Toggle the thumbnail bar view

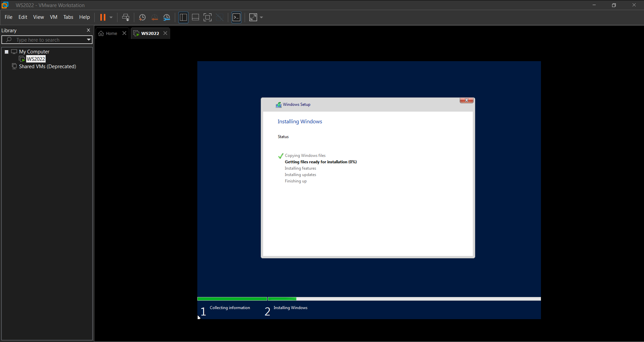pos(196,17)
